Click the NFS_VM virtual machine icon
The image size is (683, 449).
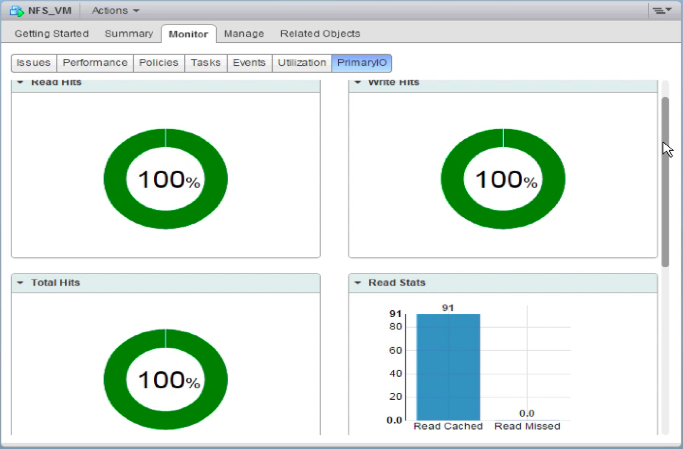17,11
